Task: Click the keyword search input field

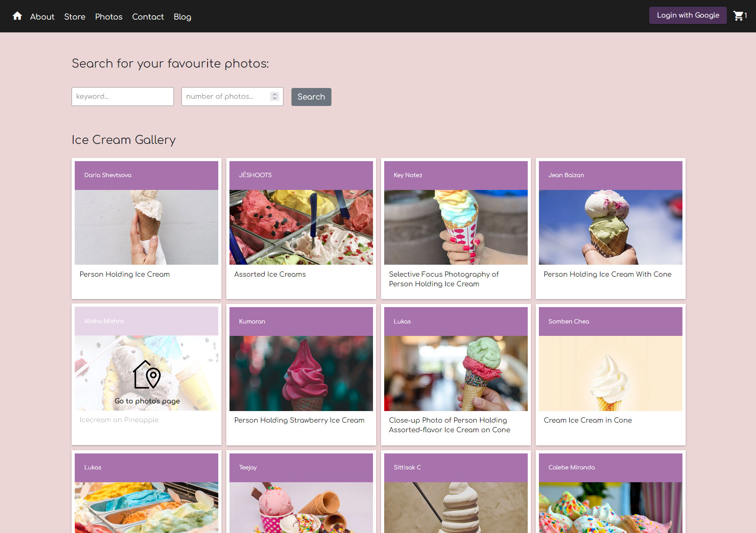Action: (x=122, y=96)
